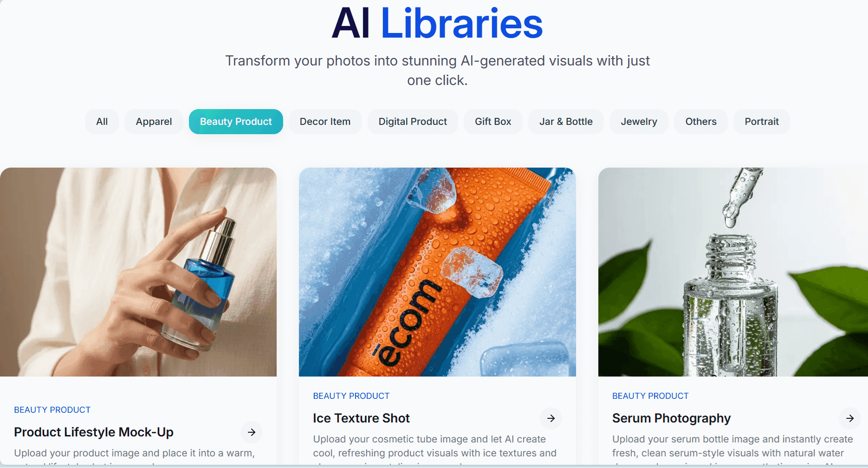The height and width of the screenshot is (468, 868).
Task: Filter by Digital Product
Action: click(x=413, y=122)
